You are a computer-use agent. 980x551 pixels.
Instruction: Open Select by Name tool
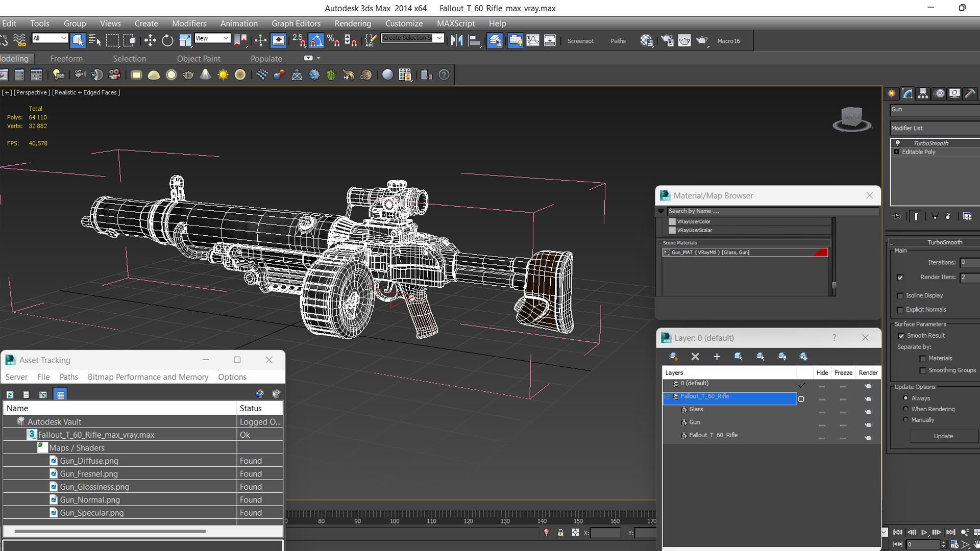95,40
